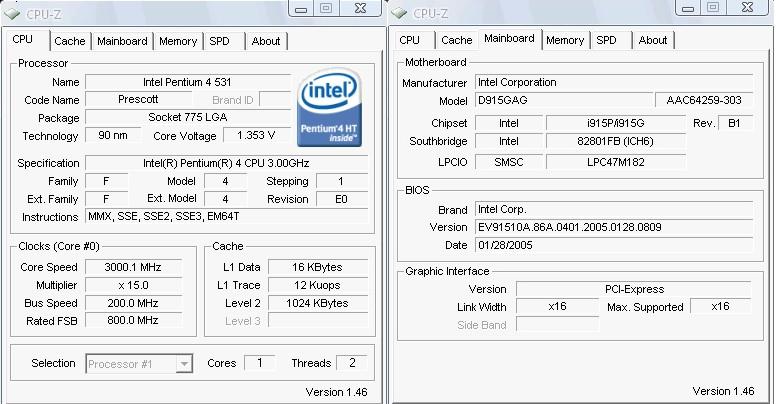Click the BIOS Brand field 'Intel Corp.'
This screenshot has width=776, height=404.
[x=614, y=209]
